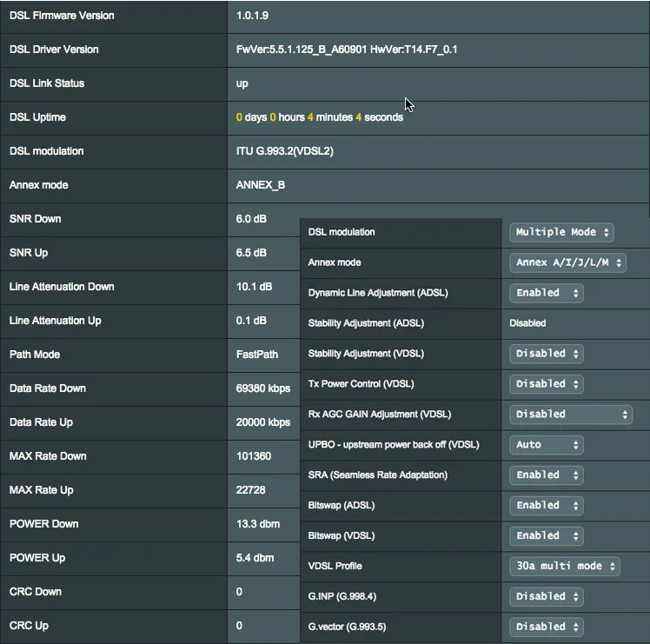The image size is (650, 644).
Task: Open Bitswap (ADSL) dropdown
Action: pos(547,505)
